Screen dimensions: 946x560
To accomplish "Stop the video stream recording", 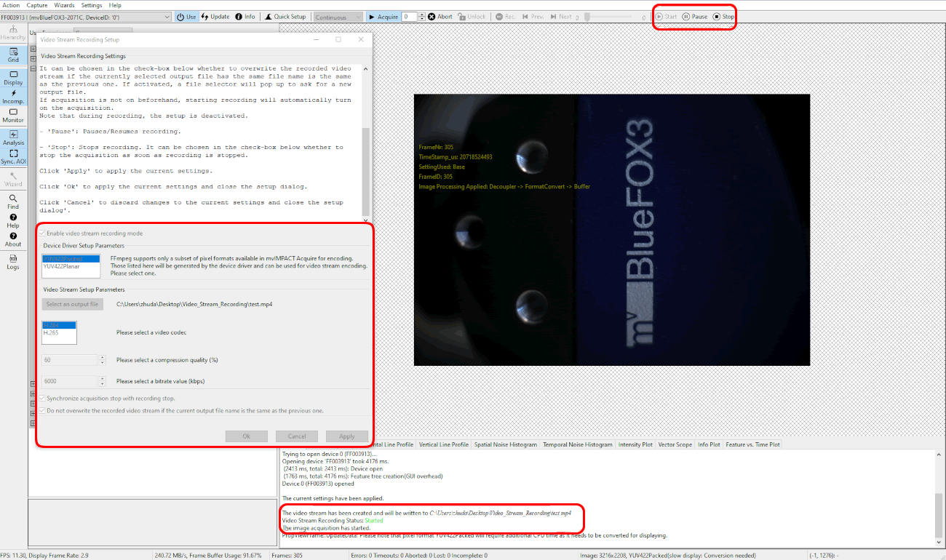I will [x=723, y=17].
